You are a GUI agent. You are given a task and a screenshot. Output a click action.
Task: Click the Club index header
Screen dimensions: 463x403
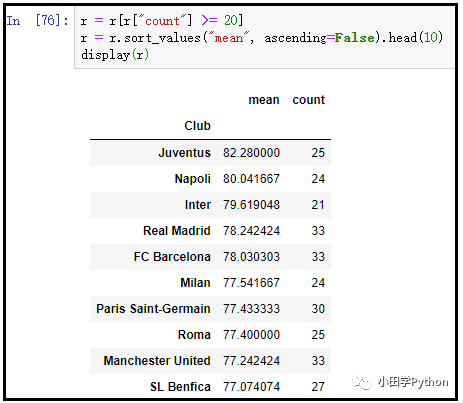coord(197,126)
